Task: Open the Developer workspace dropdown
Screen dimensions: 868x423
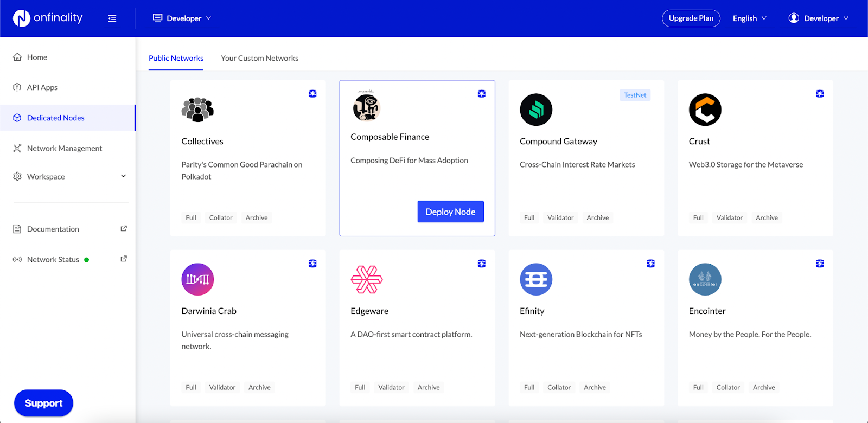Action: click(x=182, y=18)
